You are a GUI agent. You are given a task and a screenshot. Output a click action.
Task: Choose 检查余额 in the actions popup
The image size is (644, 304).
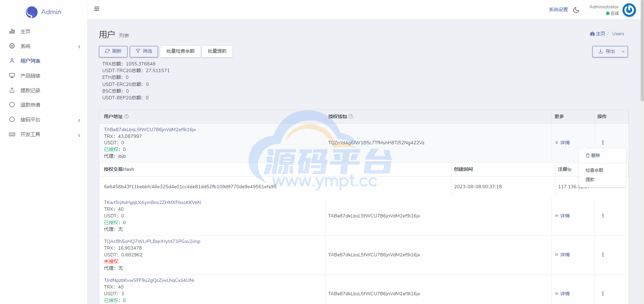[594, 170]
